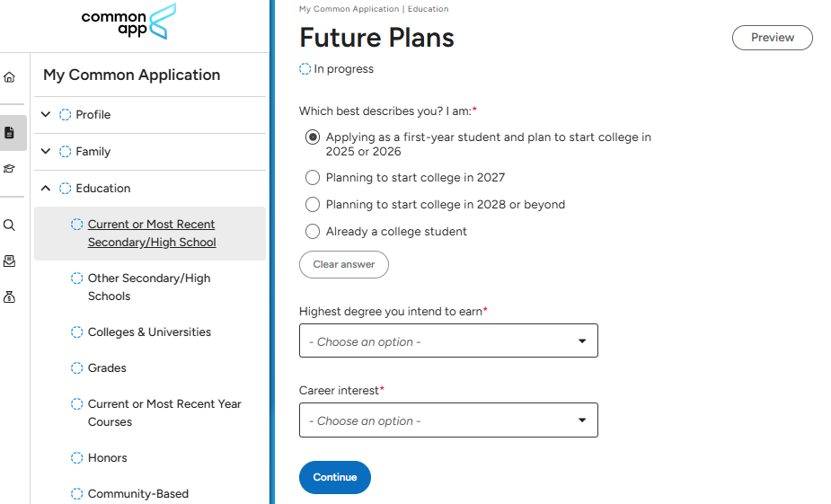Screen dimensions: 831x504
Task: Open the magnifying glass college search icon
Action: point(10,225)
